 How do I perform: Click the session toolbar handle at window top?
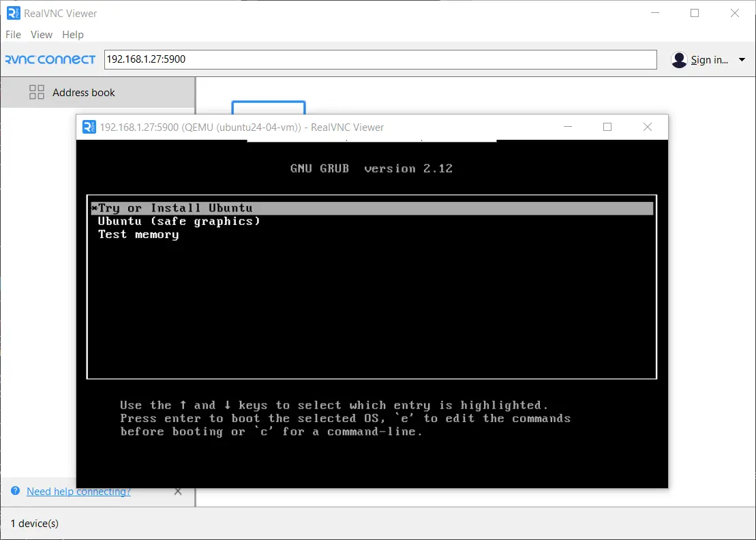point(372,140)
